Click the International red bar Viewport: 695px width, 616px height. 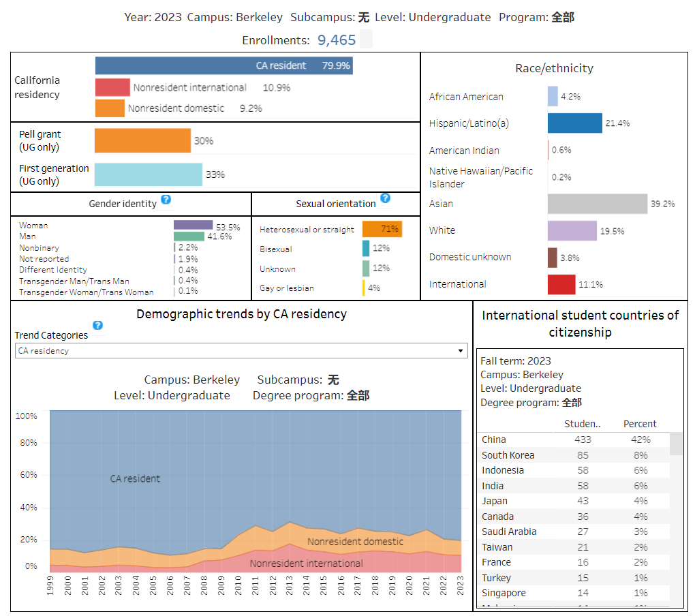pyautogui.click(x=561, y=285)
